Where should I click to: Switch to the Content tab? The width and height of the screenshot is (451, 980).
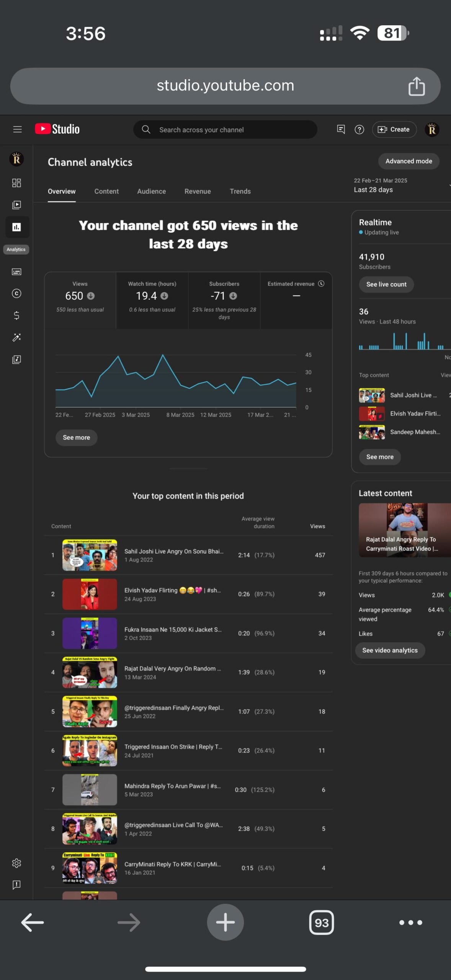[x=106, y=191]
